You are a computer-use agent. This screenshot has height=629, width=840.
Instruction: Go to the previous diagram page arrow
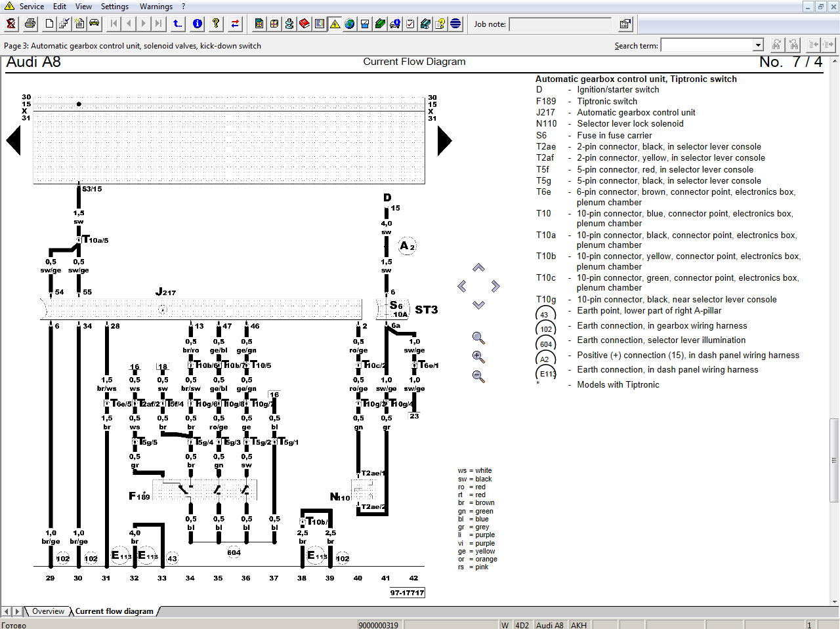14,140
